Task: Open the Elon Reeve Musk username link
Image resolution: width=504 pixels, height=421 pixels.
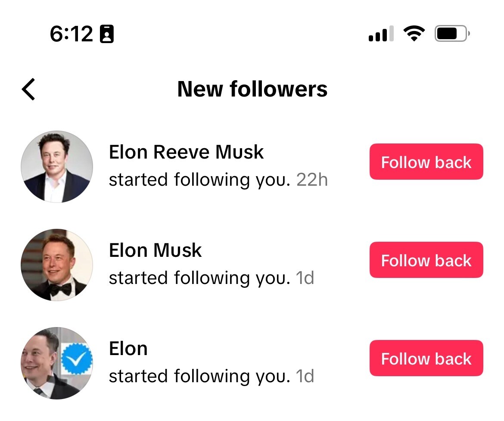Action: tap(186, 152)
